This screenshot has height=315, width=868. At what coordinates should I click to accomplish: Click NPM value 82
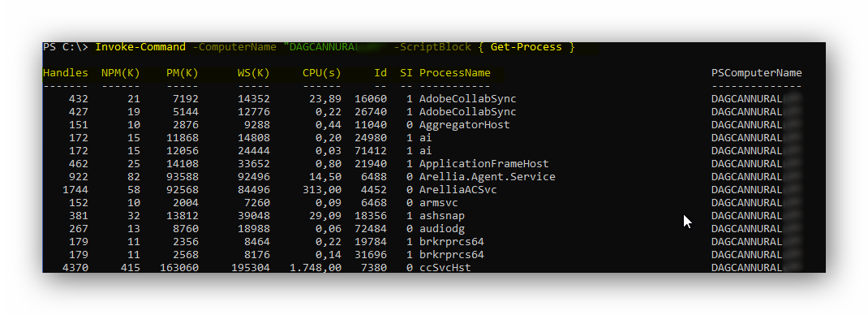pos(134,177)
